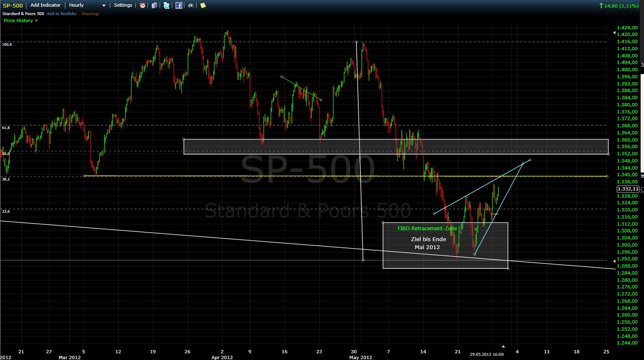This screenshot has width=644, height=360.
Task: Click the Add to Portfolio link
Action: [x=62, y=14]
